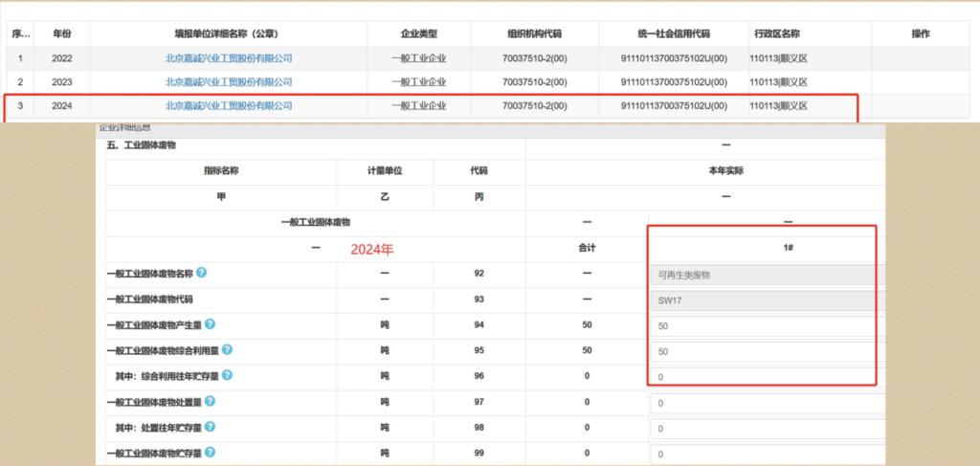Open the 2022 row company name link
Image resolution: width=980 pixels, height=466 pixels.
click(x=229, y=58)
